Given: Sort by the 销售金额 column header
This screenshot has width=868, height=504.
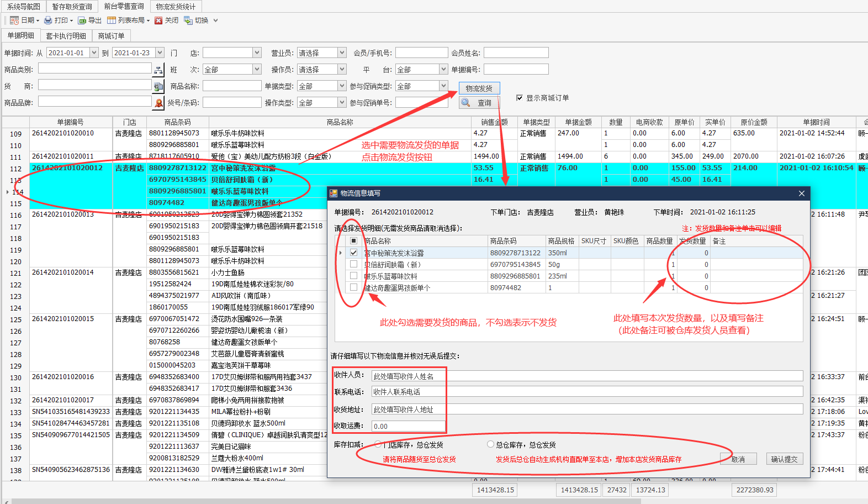Looking at the screenshot, I should pos(494,122).
